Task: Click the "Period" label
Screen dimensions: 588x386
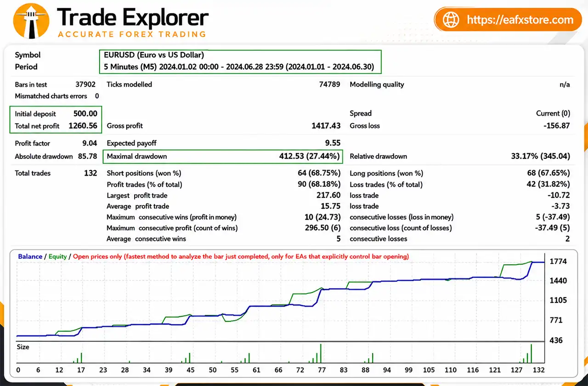Action: point(26,67)
